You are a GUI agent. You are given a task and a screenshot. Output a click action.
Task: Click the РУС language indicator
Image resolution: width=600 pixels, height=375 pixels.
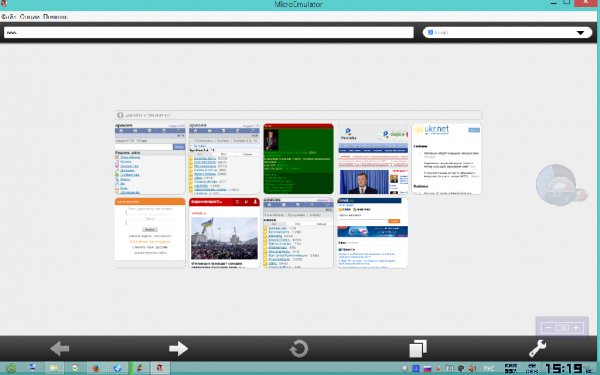tap(489, 368)
